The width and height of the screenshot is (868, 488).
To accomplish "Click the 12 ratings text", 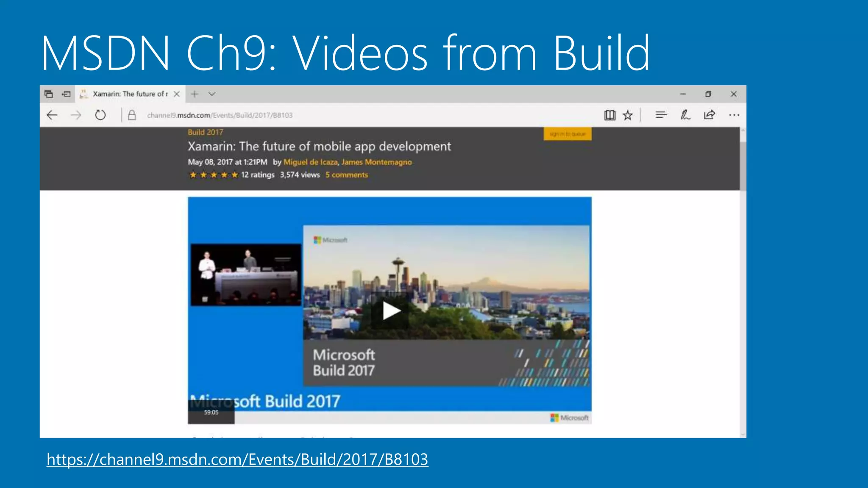I will pos(258,175).
